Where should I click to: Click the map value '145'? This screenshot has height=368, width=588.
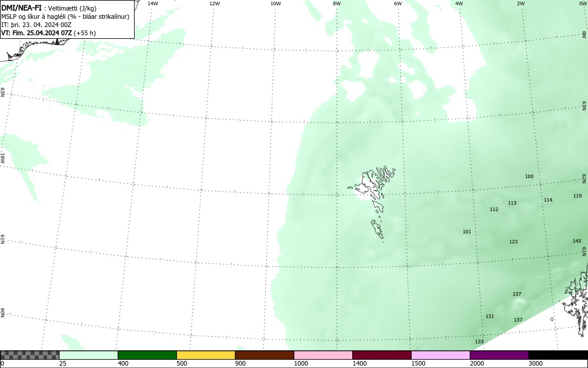(577, 241)
